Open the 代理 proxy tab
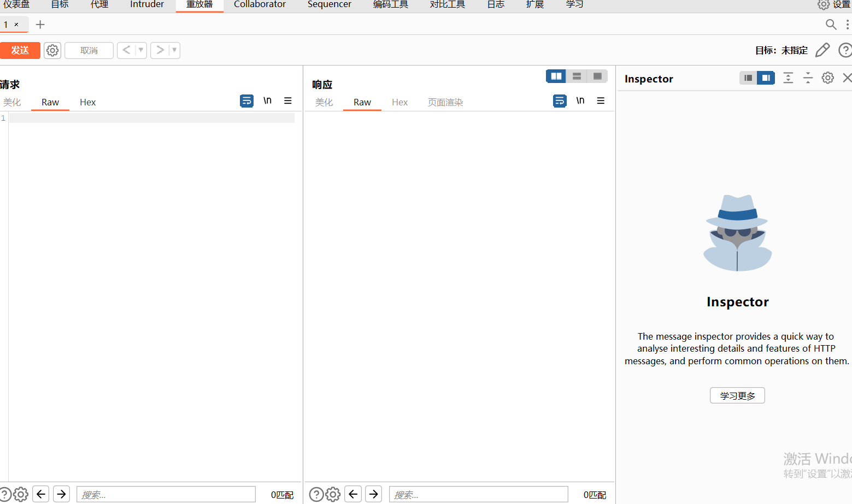Viewport: 852px width, 504px height. click(99, 4)
